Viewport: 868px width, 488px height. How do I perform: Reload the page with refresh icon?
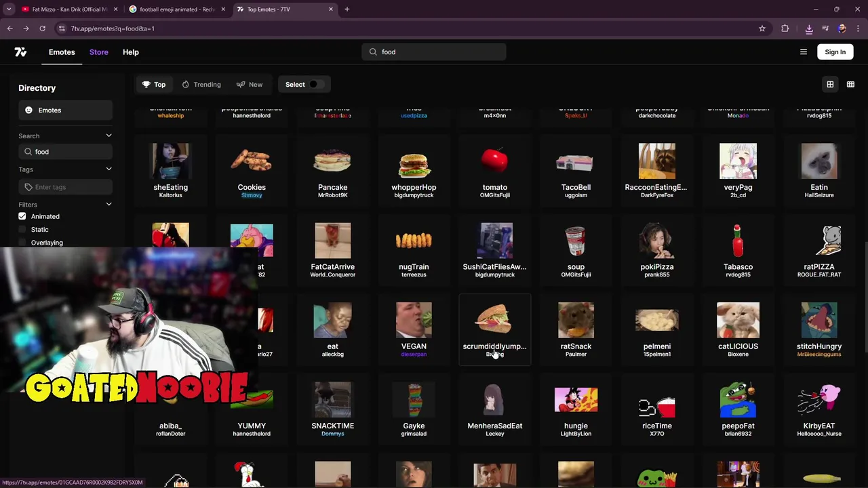coord(42,28)
